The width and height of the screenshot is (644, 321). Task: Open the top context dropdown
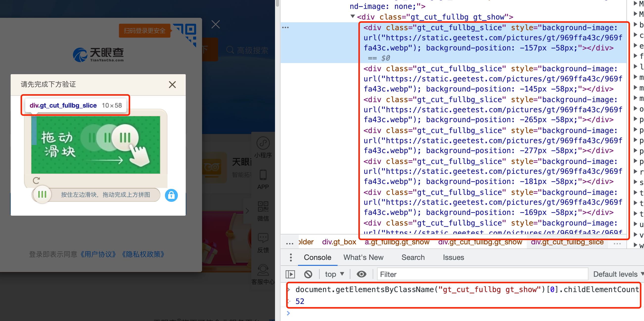(335, 274)
